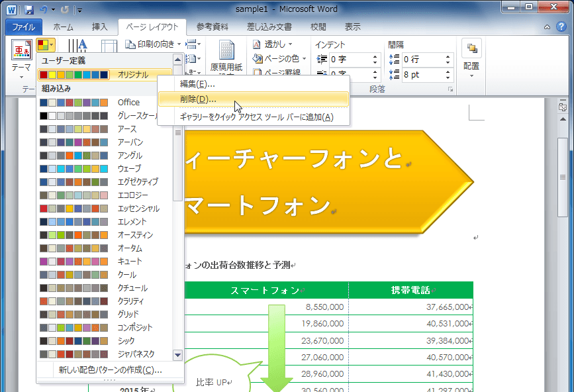Expand page color dropdown arrow

pos(304,58)
